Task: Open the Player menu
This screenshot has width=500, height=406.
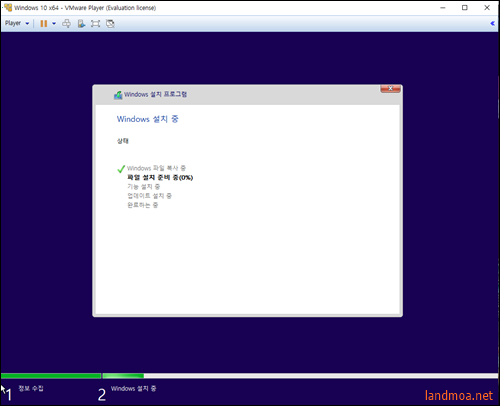Action: point(13,23)
